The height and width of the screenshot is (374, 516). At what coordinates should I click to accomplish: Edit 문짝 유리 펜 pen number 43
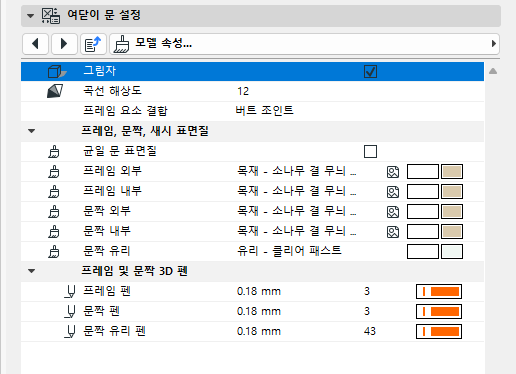click(x=370, y=331)
